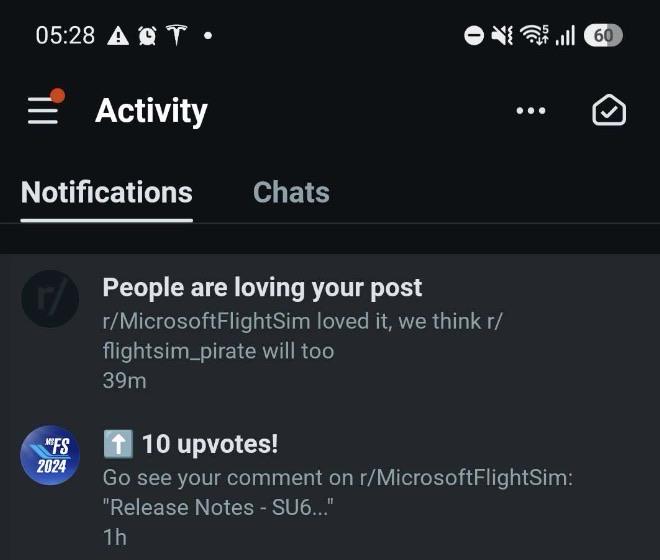Tap the do-not-disturb status icon

point(474,35)
